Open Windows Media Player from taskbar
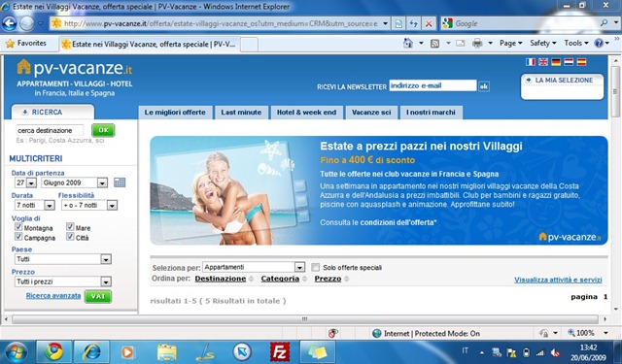 click(x=127, y=352)
